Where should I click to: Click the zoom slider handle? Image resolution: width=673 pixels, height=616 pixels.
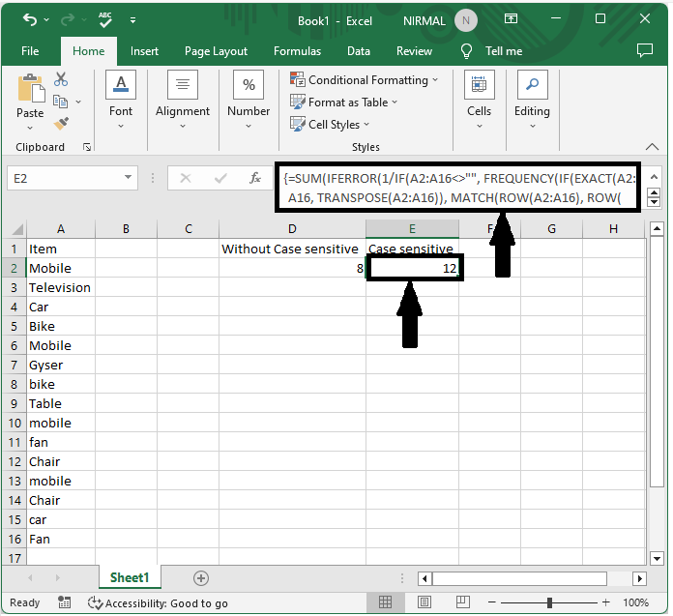(x=550, y=602)
